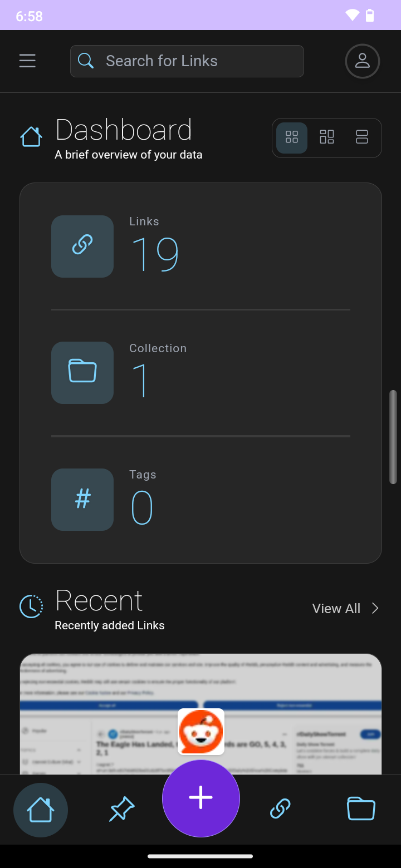Click the magnifier search icon
This screenshot has height=868, width=401.
(x=86, y=61)
